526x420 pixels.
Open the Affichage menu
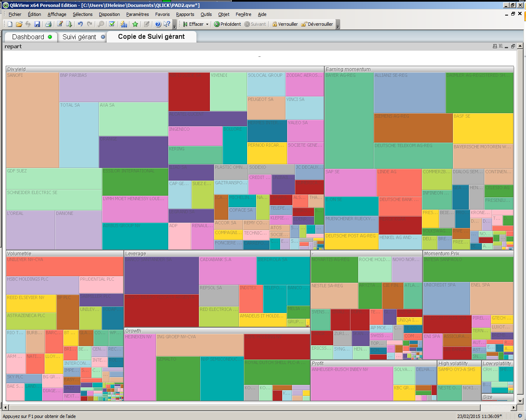[x=57, y=14]
